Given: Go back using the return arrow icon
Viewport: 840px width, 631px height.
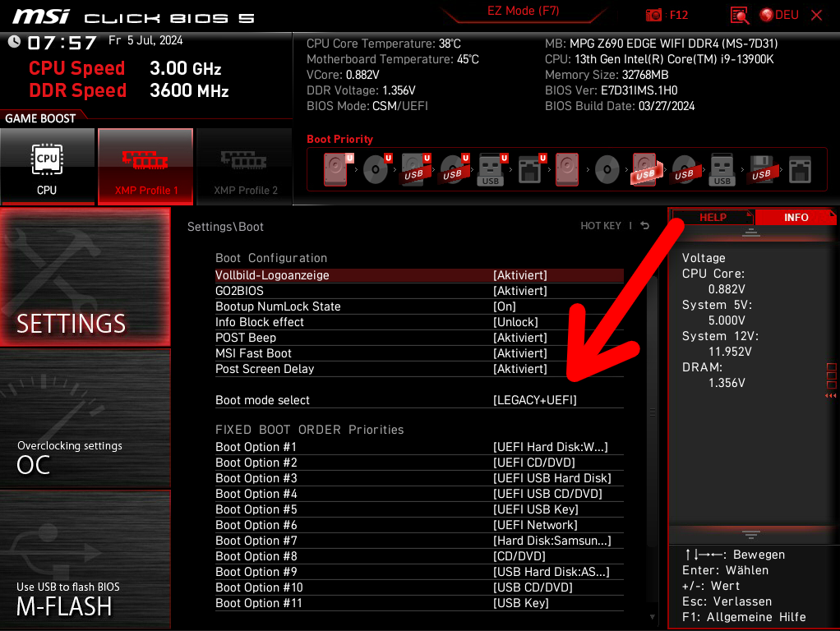Looking at the screenshot, I should [645, 225].
